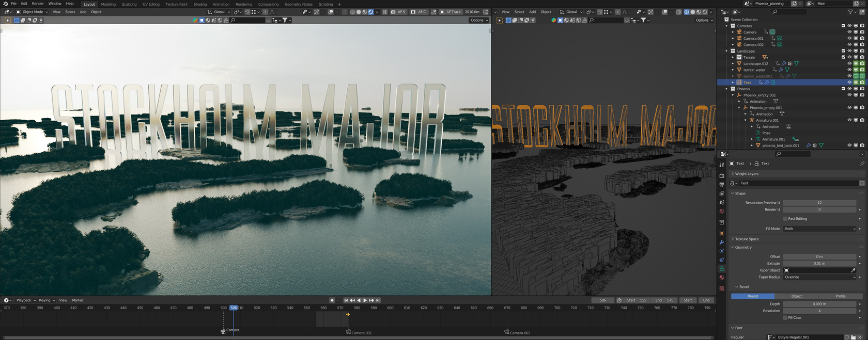Collapse the Cameras collection in outliner
Image resolution: width=868 pixels, height=340 pixels.
pos(726,26)
